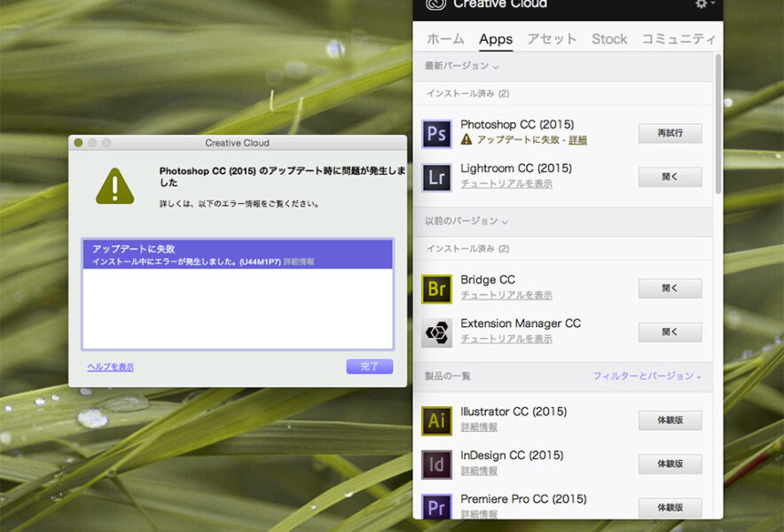Open the Creative Cloud gear settings menu
Image resolution: width=784 pixels, height=532 pixels.
click(704, 4)
